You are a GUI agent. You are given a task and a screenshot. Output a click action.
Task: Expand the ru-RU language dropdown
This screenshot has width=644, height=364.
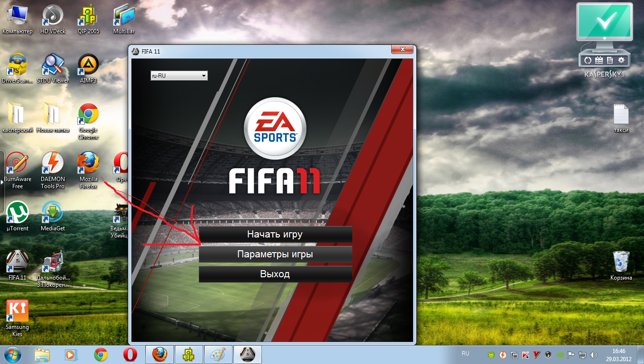click(x=179, y=75)
